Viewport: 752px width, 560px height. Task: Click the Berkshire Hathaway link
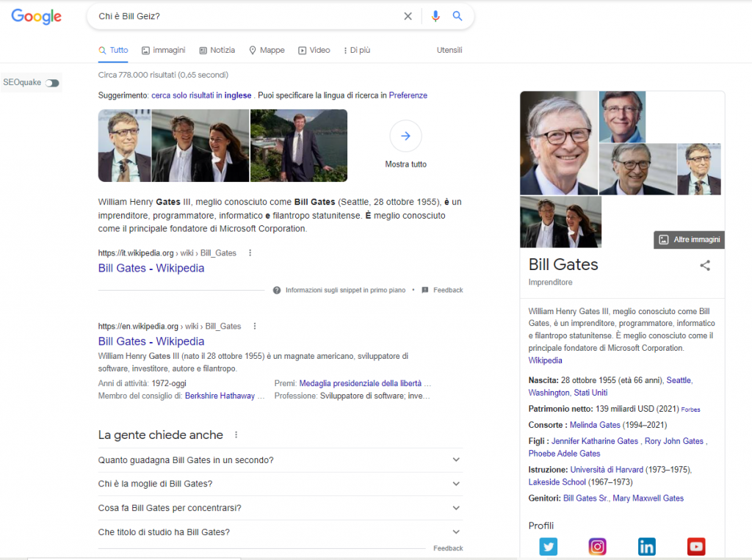click(220, 396)
